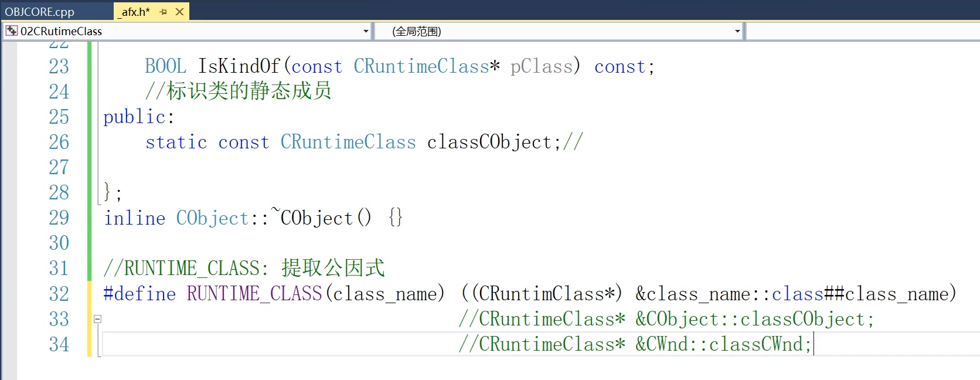The width and height of the screenshot is (980, 380).
Task: Click line number 34
Action: pos(59,344)
